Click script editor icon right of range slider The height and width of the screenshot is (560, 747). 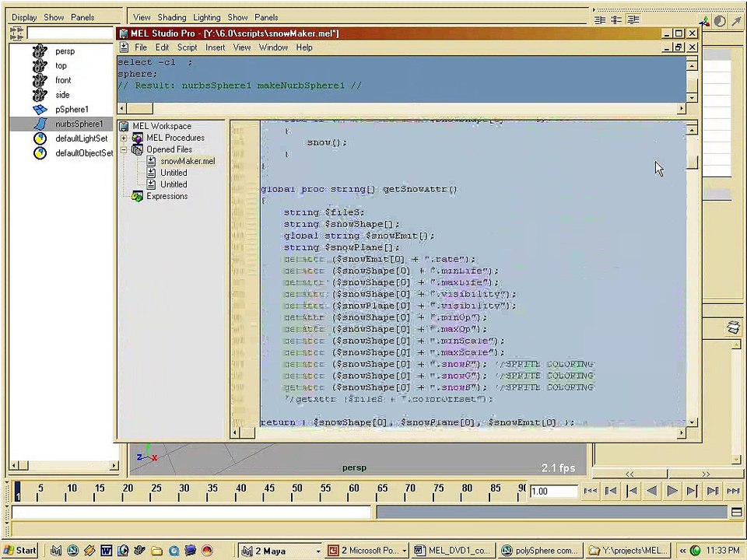click(737, 513)
